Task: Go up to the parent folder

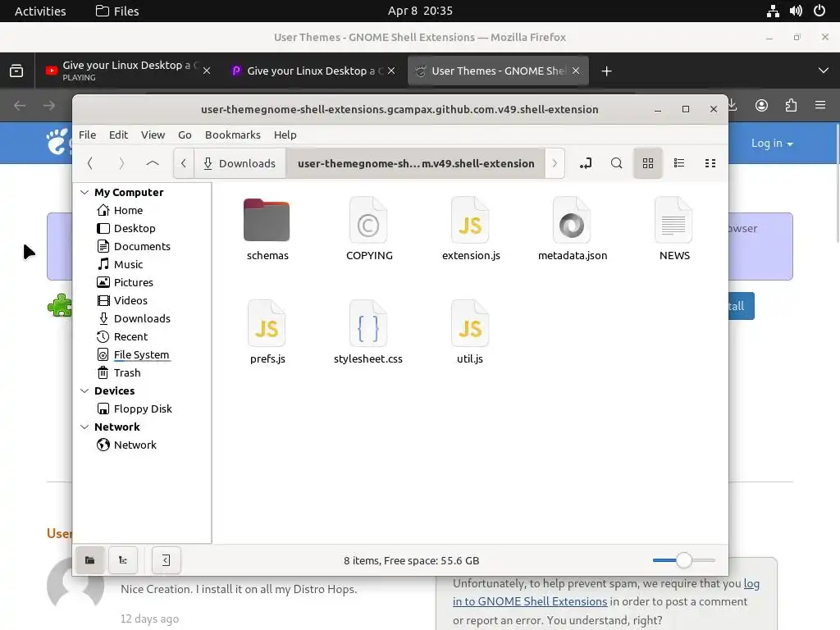Action: [153, 163]
